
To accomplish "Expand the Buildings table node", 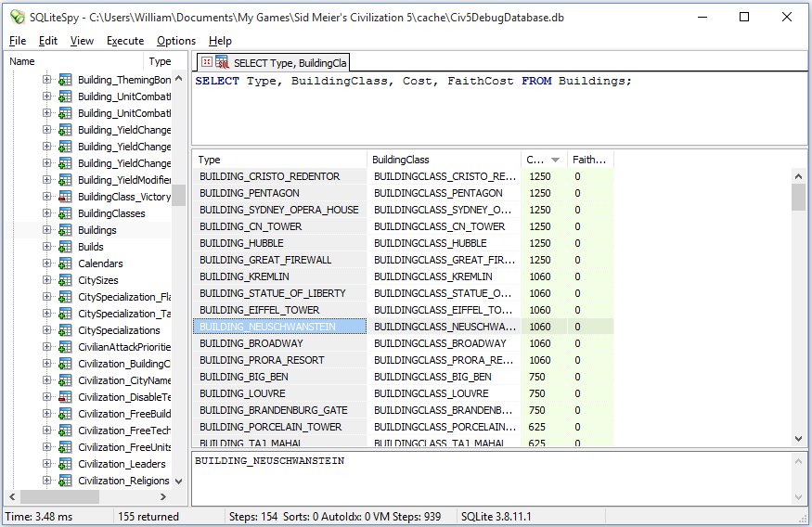I will 46,229.
